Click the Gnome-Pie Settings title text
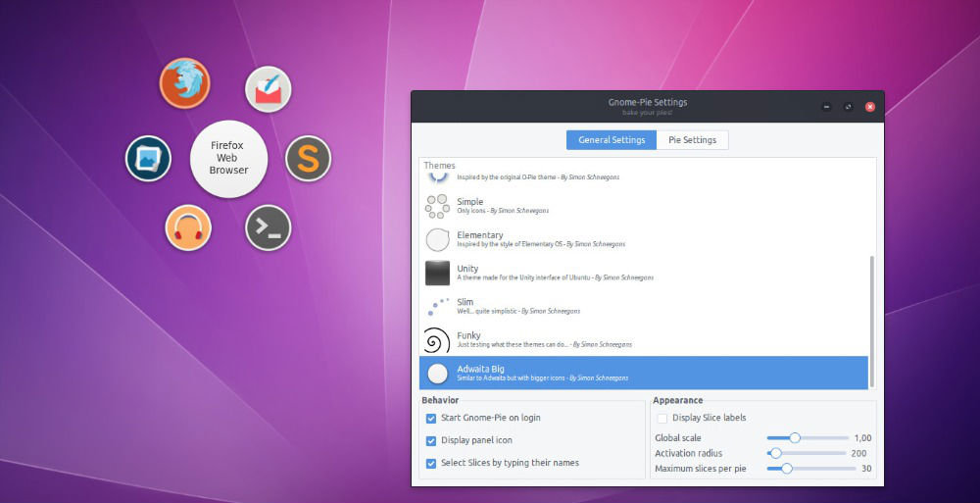This screenshot has height=503, width=980. (648, 102)
